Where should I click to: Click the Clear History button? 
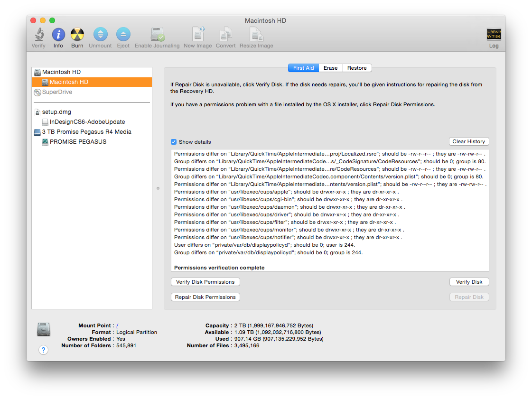469,141
